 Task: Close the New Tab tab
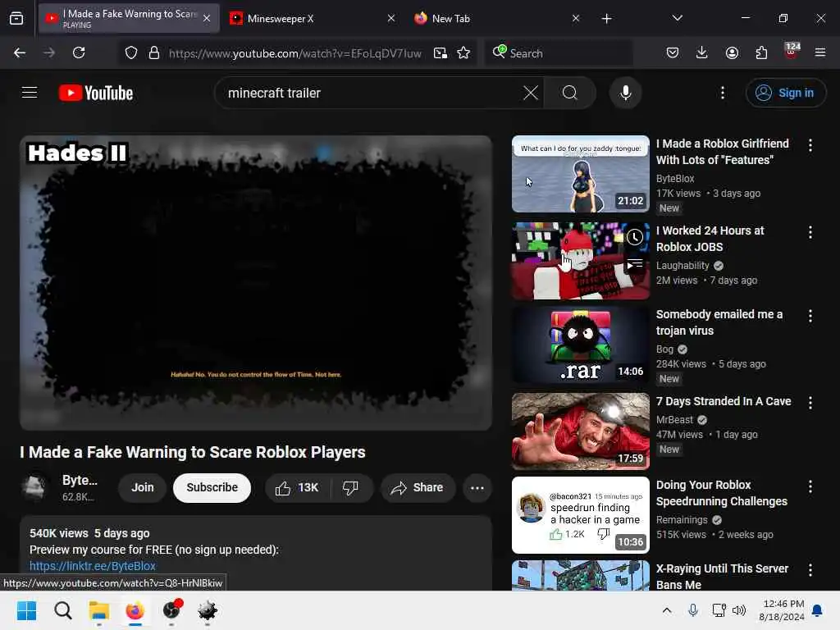[576, 18]
